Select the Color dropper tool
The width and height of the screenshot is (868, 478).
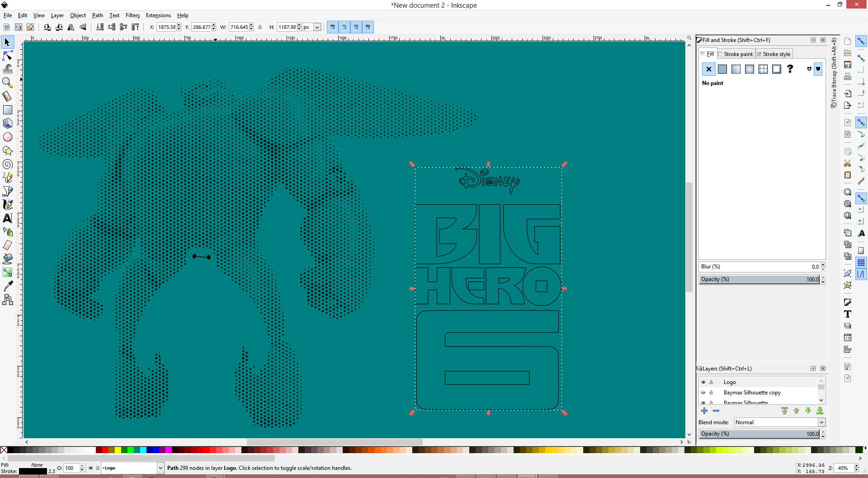tap(7, 286)
